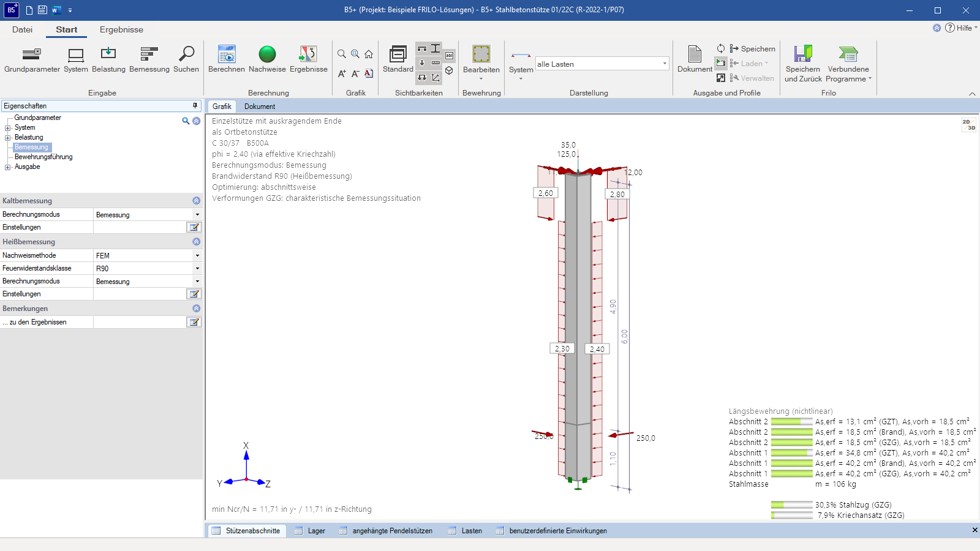Collapse the Heißbemessung section
Screen dimensions: 980x551
[196, 242]
